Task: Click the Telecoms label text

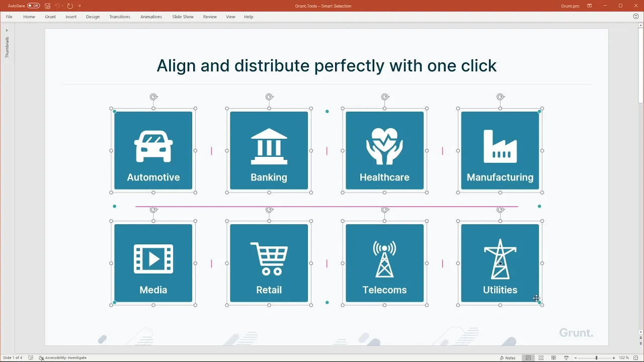Action: [384, 290]
